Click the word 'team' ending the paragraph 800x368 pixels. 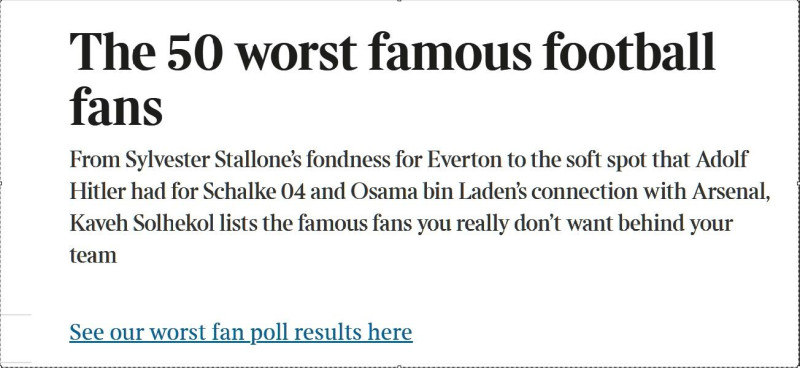click(93, 256)
